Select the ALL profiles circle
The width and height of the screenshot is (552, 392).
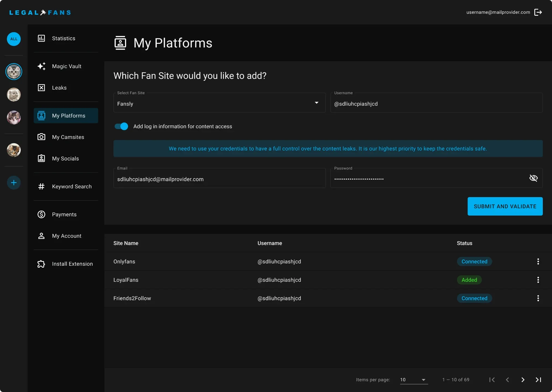click(x=14, y=39)
